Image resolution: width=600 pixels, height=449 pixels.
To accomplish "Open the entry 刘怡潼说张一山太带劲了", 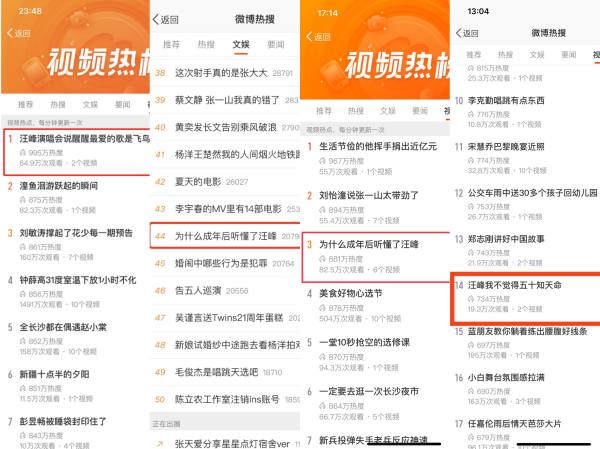I will click(x=375, y=207).
